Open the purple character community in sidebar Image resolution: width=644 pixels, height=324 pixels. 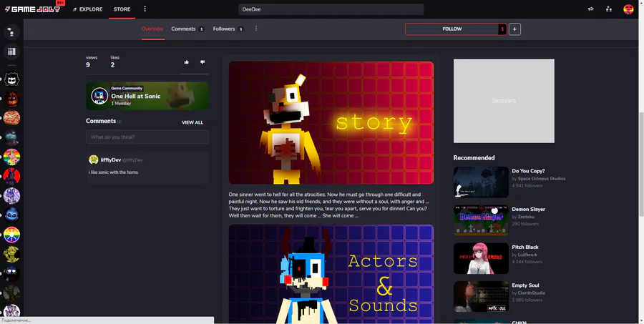point(11,196)
